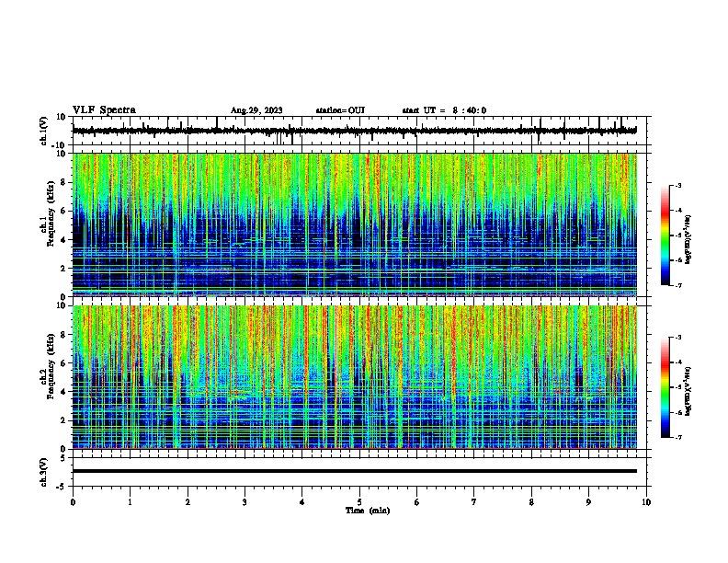Click the "station=OUI" header label
Viewport: 728px width, 563px height.
340,110
